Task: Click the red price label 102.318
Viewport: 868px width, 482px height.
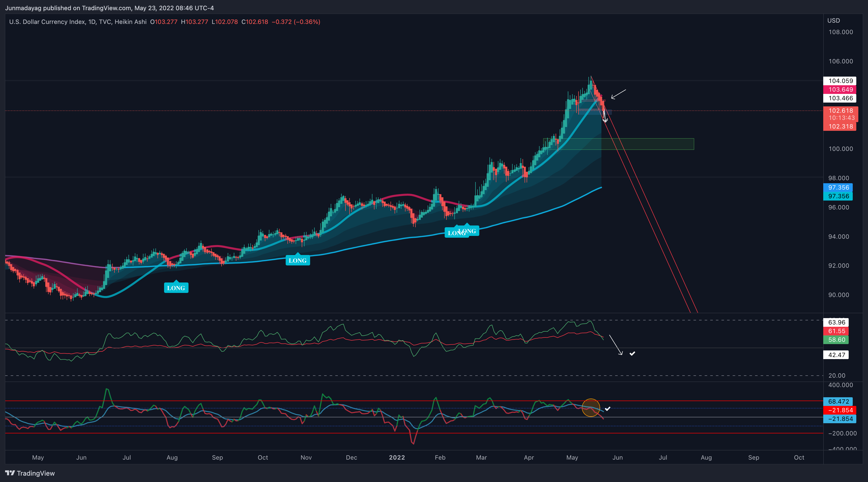Action: coord(840,126)
